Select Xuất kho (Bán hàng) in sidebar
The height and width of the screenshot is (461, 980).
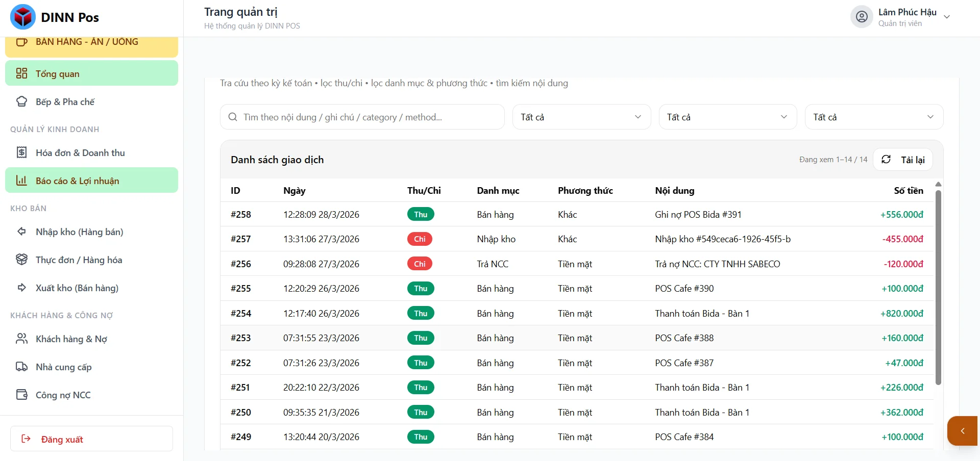(77, 288)
